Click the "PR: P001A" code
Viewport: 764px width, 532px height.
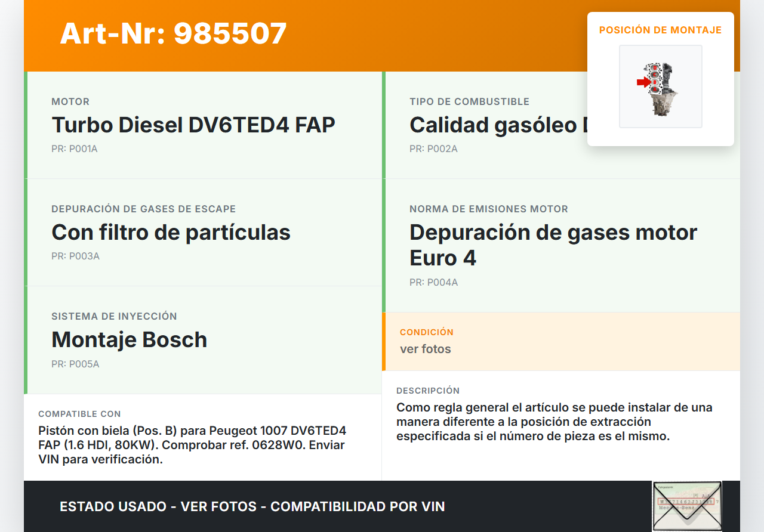click(75, 149)
